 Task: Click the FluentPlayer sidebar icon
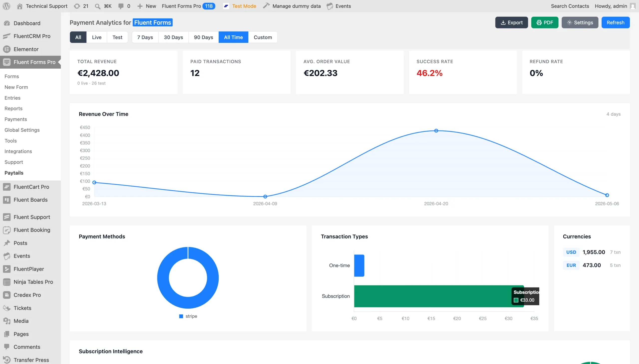pyautogui.click(x=7, y=269)
